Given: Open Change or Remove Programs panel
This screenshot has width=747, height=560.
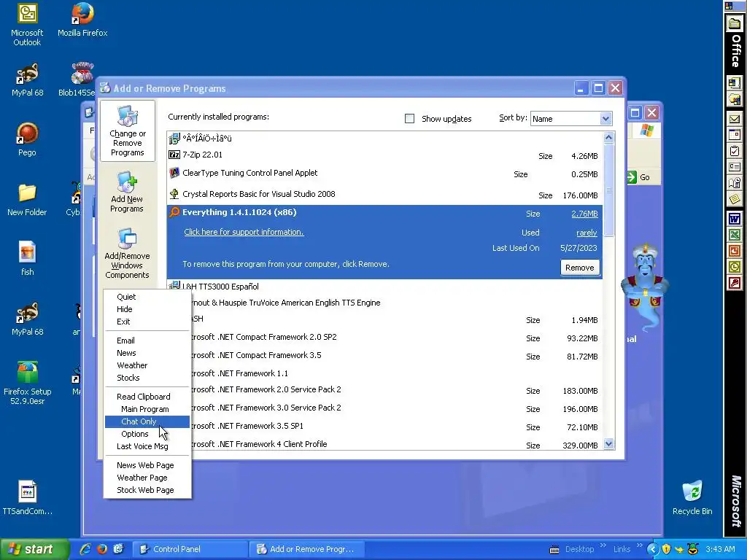Looking at the screenshot, I should pos(127,131).
